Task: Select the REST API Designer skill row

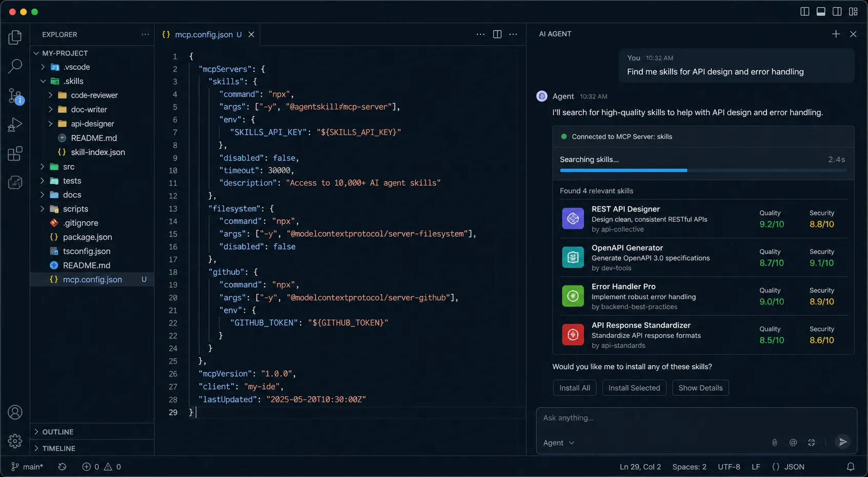Action: pos(703,219)
